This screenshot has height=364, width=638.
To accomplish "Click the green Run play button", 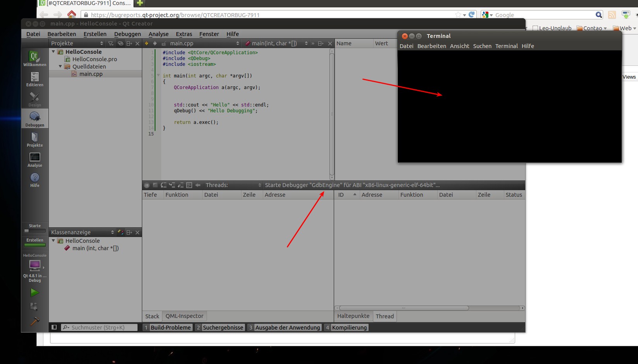I will pos(34,292).
